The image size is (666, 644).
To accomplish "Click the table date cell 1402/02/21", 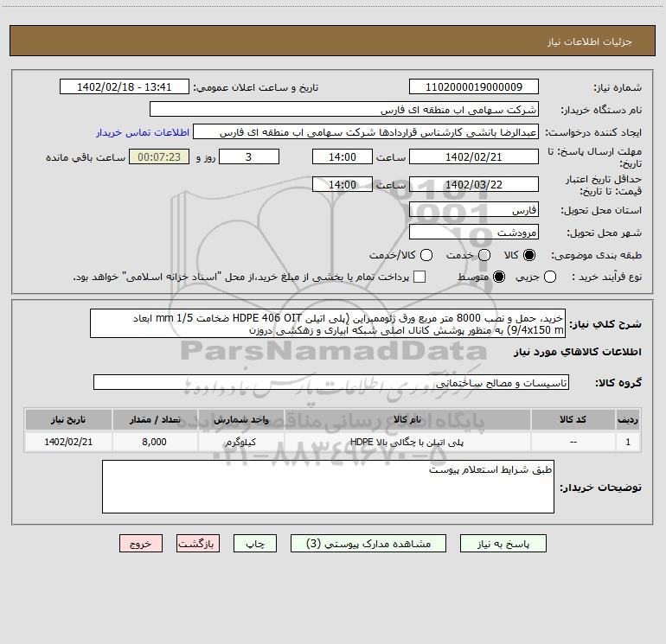I will (x=68, y=442).
